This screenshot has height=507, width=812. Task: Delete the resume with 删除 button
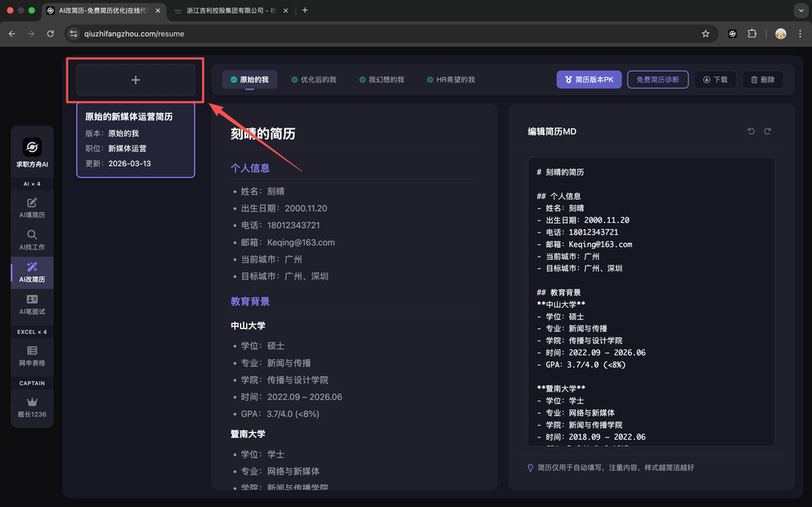pyautogui.click(x=762, y=80)
